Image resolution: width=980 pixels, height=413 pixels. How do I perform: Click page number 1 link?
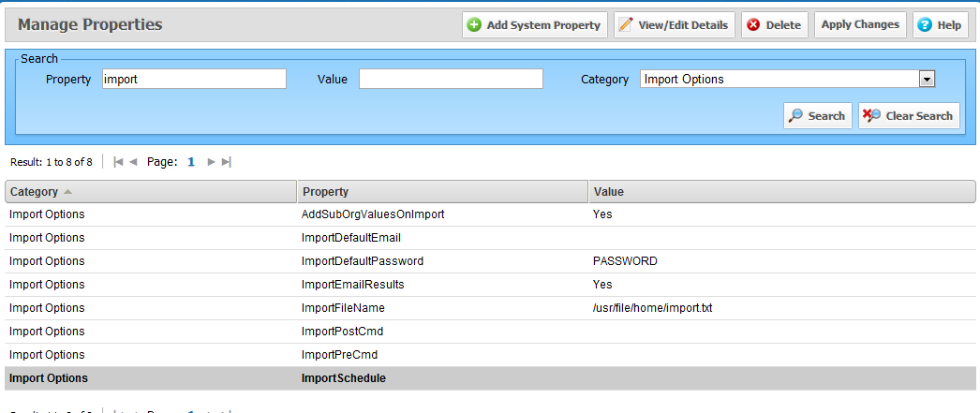[x=191, y=162]
